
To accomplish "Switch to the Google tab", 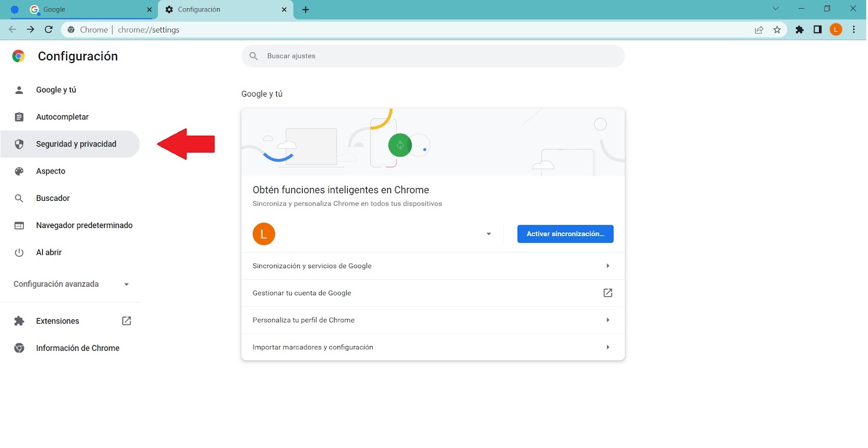I will coord(81,10).
